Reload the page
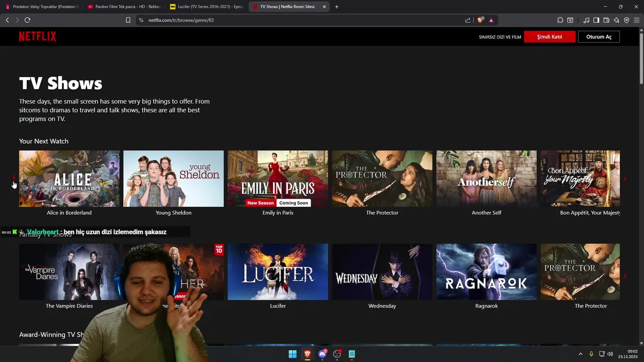 pos(27,20)
